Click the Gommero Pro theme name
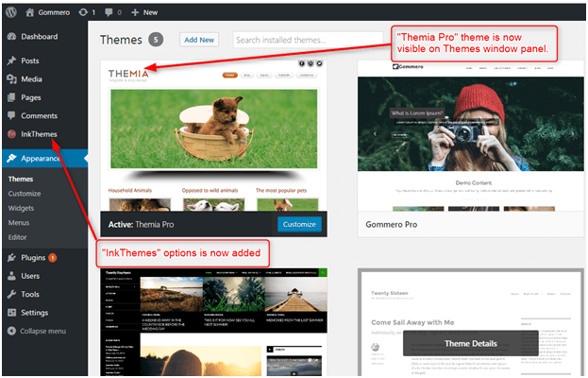The height and width of the screenshot is (378, 588). 391,224
